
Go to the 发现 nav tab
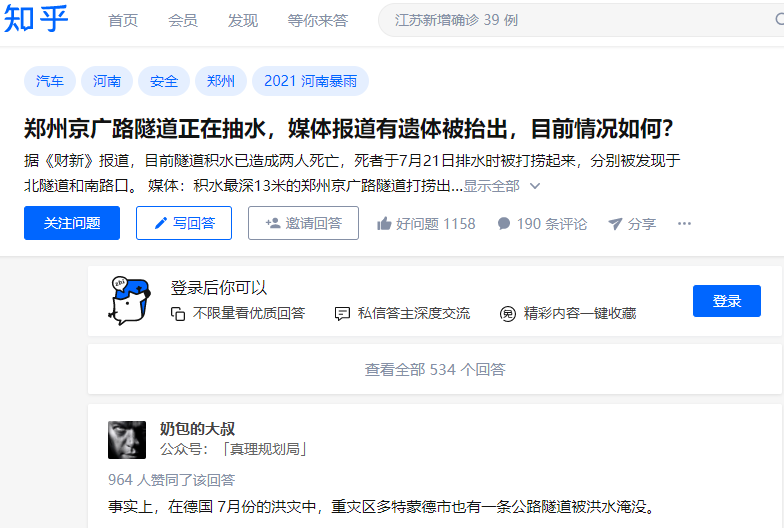coord(242,20)
